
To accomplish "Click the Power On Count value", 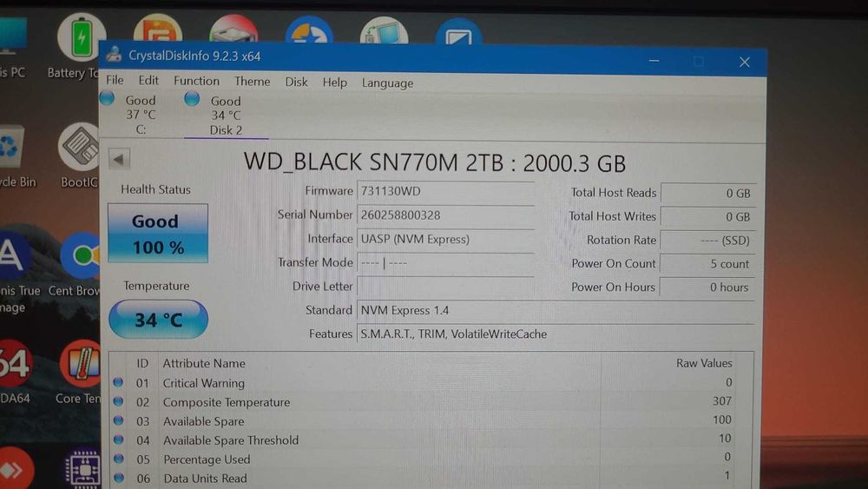I will point(707,264).
